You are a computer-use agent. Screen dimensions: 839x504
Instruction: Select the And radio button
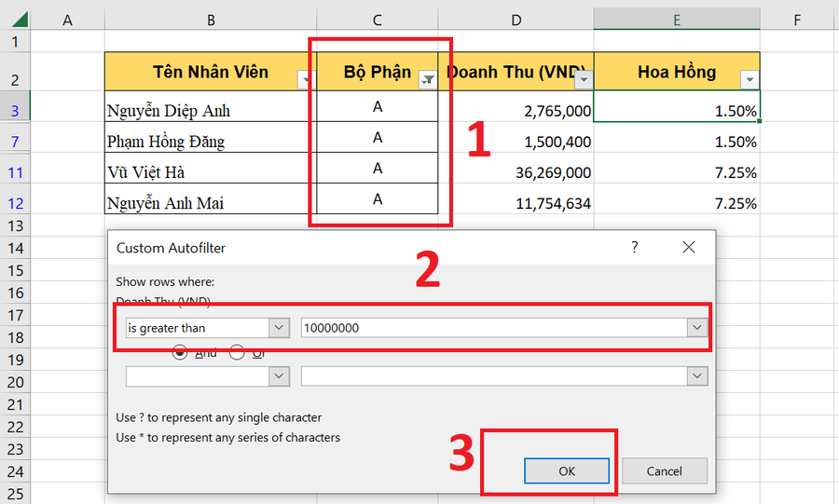pyautogui.click(x=180, y=353)
